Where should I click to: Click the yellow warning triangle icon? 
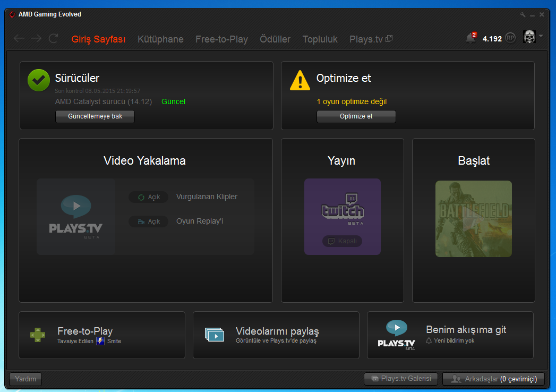point(300,80)
